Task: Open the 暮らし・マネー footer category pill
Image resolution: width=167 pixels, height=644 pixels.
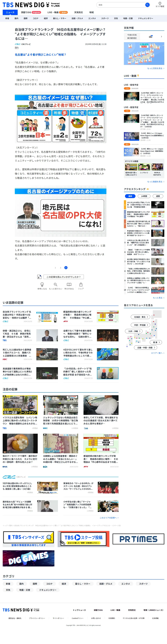Action: (83, 584)
